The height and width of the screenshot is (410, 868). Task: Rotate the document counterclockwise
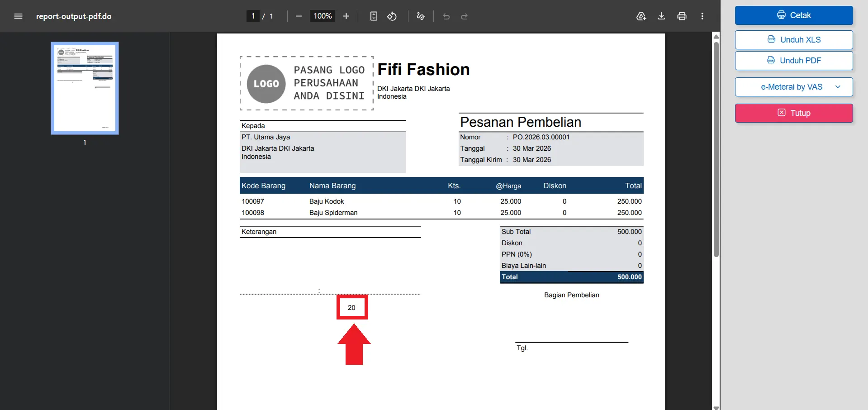pos(392,16)
